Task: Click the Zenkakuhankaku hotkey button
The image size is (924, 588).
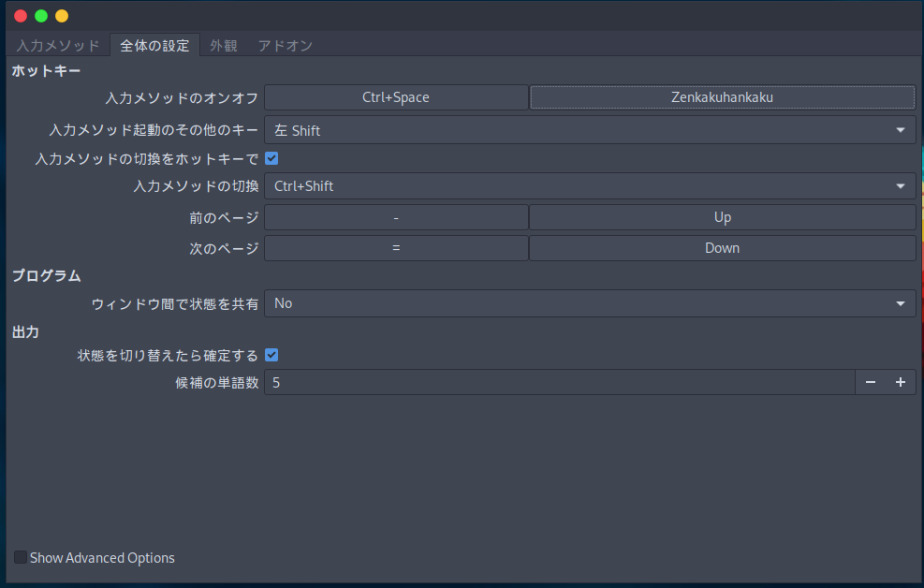Action: tap(722, 97)
